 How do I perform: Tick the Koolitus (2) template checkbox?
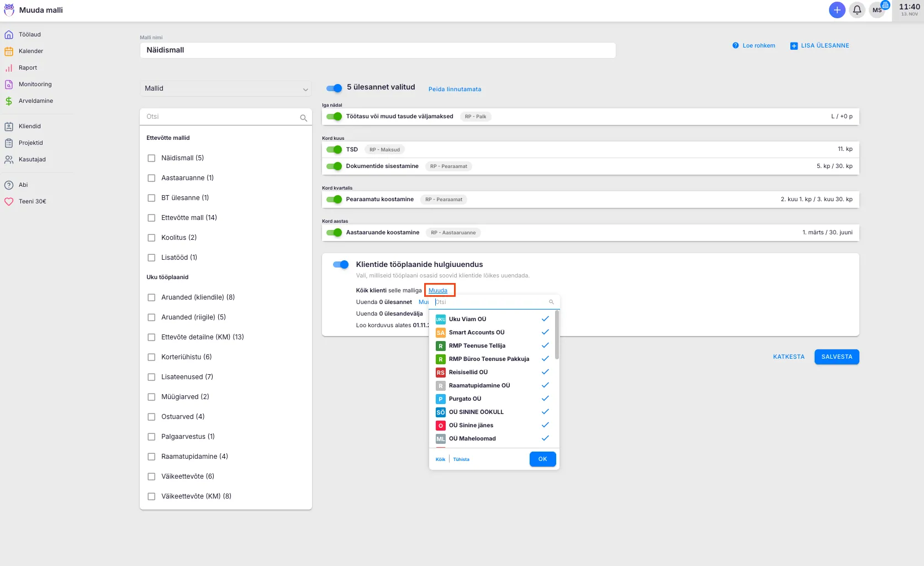coord(151,238)
